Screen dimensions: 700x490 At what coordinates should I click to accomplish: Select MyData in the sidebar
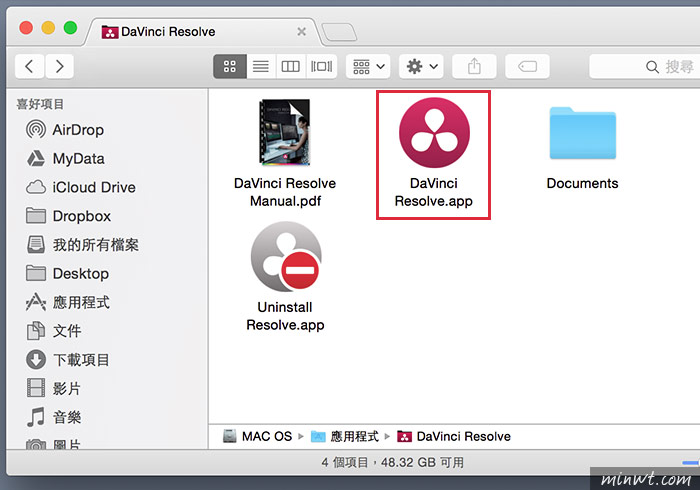pyautogui.click(x=65, y=158)
